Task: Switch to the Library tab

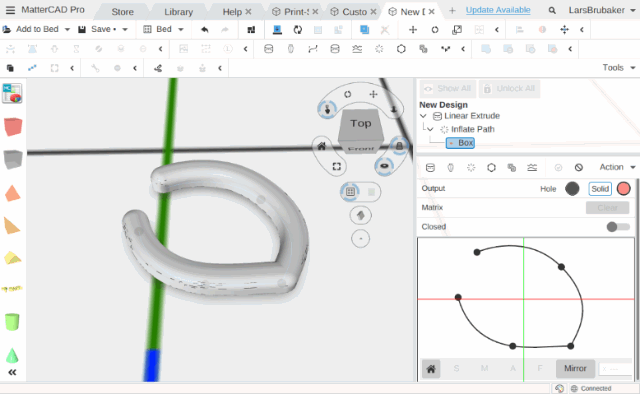Action: coord(178,12)
